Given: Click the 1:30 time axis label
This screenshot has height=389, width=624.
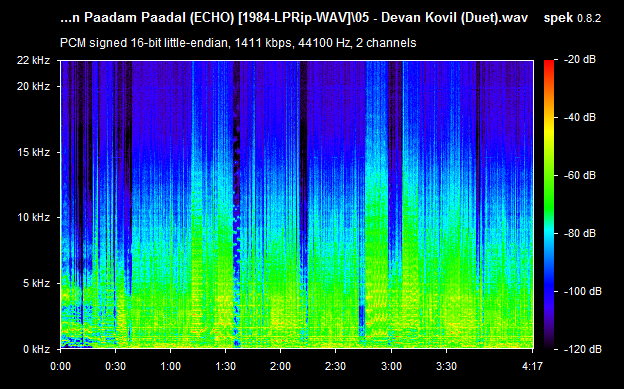Looking at the screenshot, I should [x=226, y=366].
